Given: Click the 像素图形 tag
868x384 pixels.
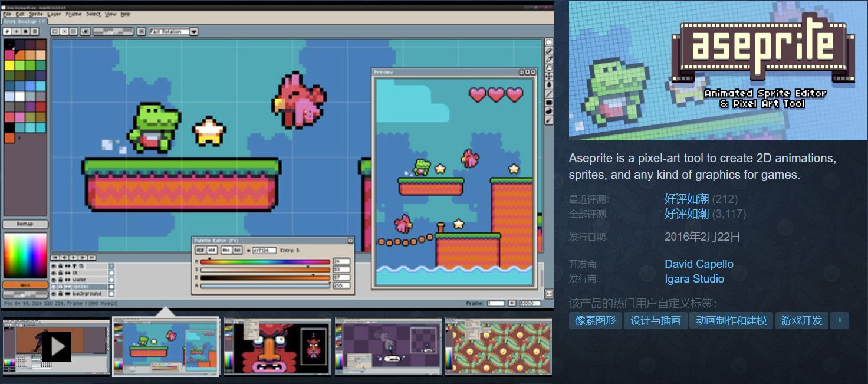Looking at the screenshot, I should click(596, 320).
